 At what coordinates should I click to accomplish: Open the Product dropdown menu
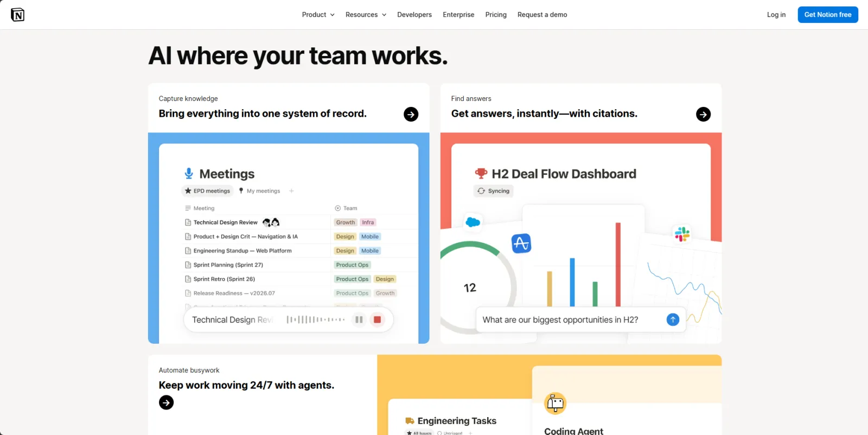click(x=318, y=15)
